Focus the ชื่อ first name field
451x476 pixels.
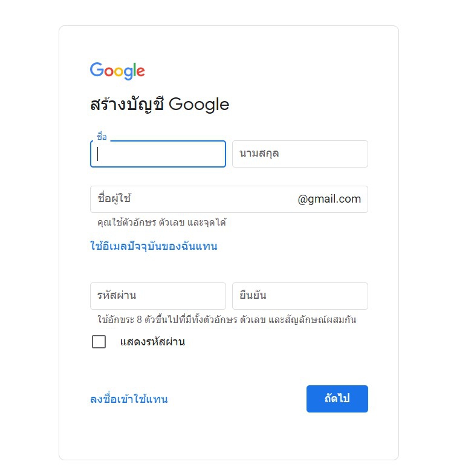click(x=158, y=154)
